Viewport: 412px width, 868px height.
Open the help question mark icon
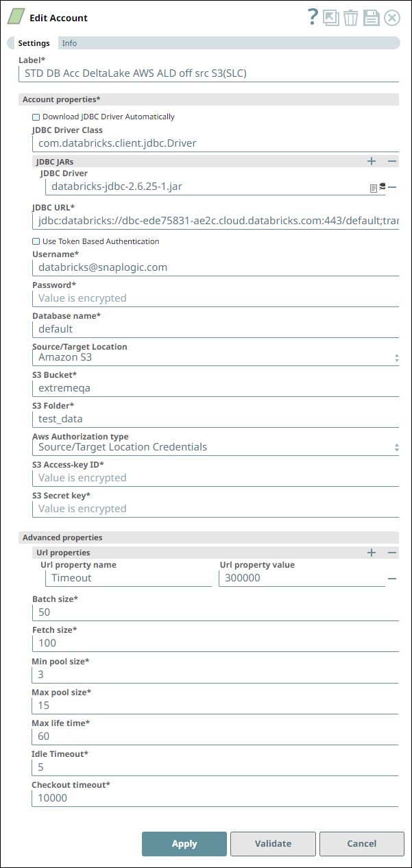coord(313,18)
